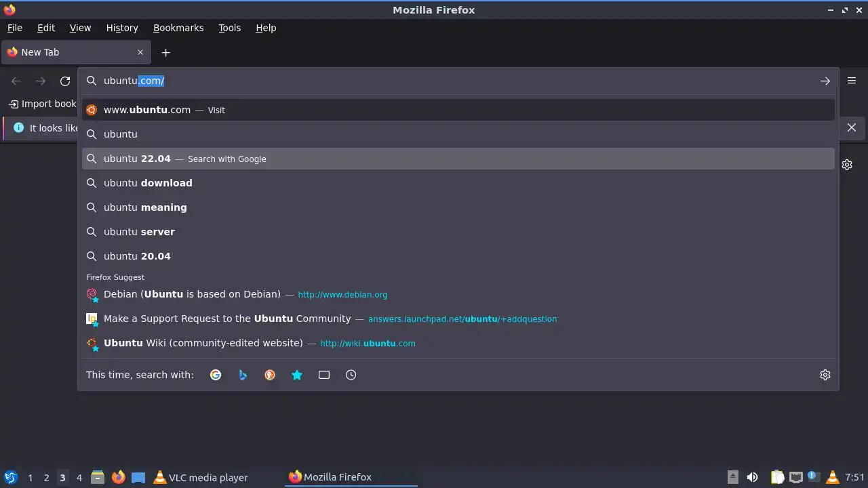Open the file manager from taskbar
868x488 pixels.
[x=98, y=477]
